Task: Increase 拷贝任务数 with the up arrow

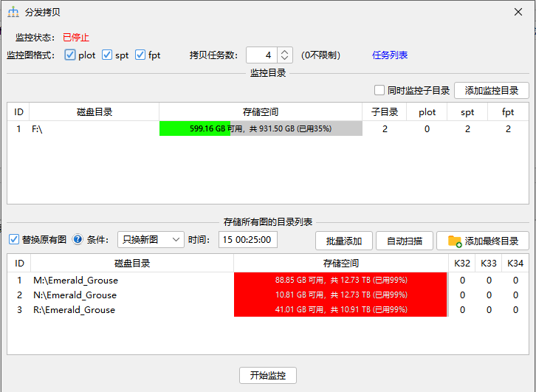Action: pos(286,52)
